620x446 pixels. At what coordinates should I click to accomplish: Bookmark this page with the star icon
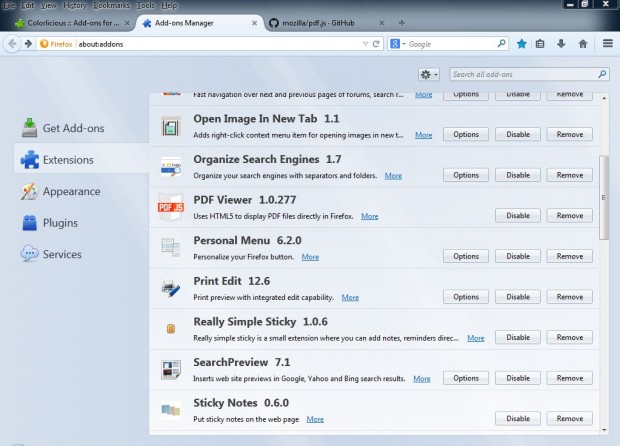[522, 43]
